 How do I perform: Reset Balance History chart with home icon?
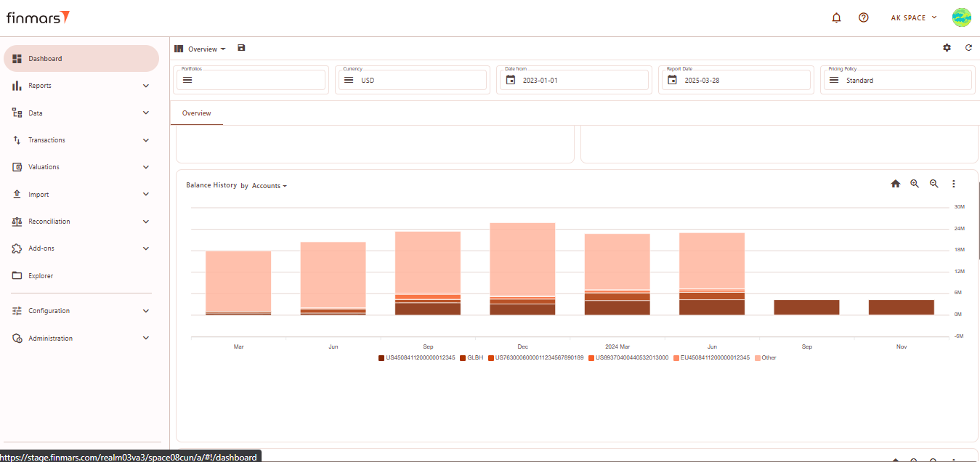[x=895, y=185]
